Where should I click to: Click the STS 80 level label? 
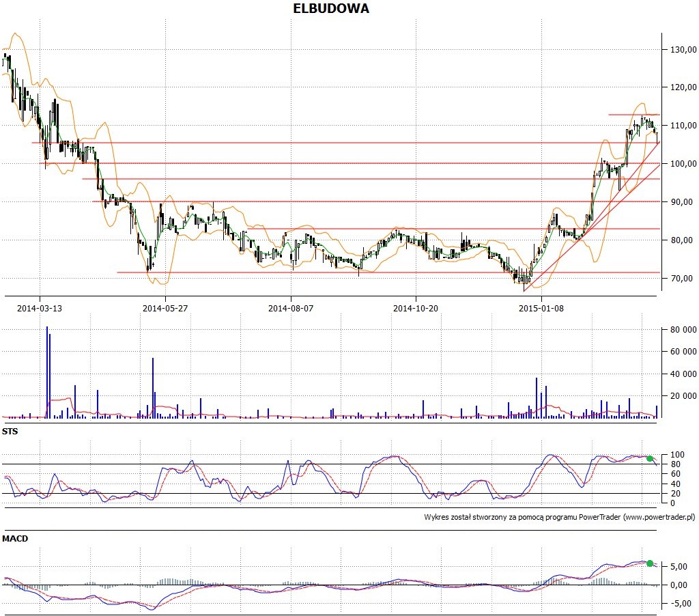pyautogui.click(x=675, y=464)
